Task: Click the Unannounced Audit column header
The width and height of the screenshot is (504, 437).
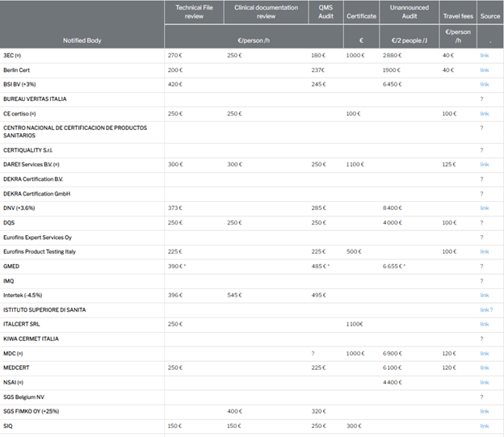Action: tap(409, 11)
